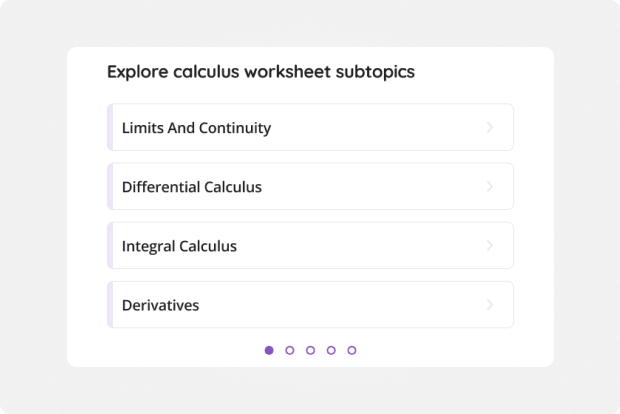This screenshot has width=620, height=414.
Task: Choose the Integral Calculus subtopic label
Action: 179,246
